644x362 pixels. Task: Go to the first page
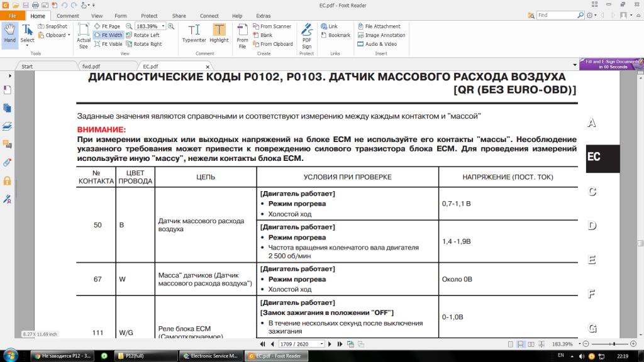(x=262, y=344)
